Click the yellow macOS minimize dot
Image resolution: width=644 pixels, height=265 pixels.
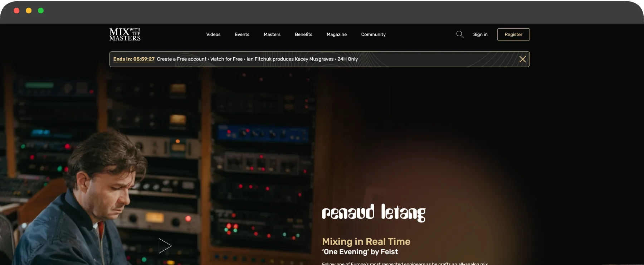[29, 11]
